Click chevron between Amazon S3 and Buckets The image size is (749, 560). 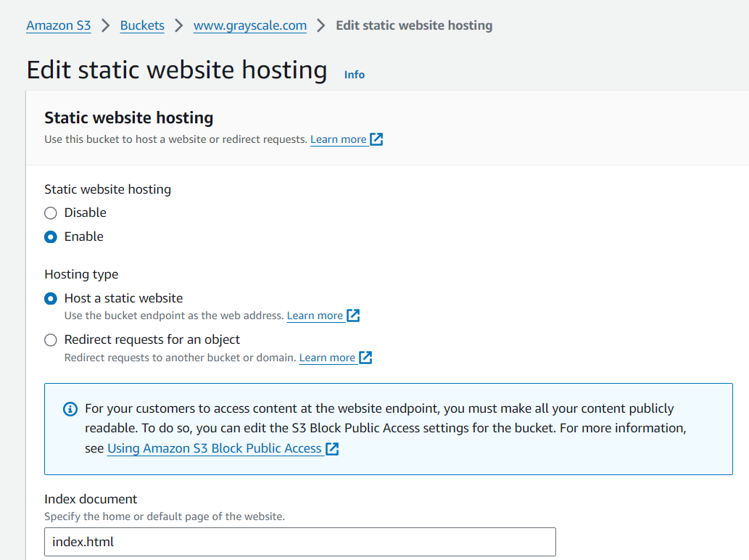(106, 25)
